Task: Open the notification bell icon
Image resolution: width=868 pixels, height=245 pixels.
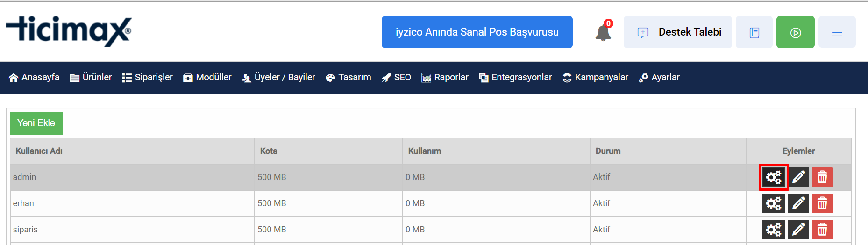Action: (603, 32)
